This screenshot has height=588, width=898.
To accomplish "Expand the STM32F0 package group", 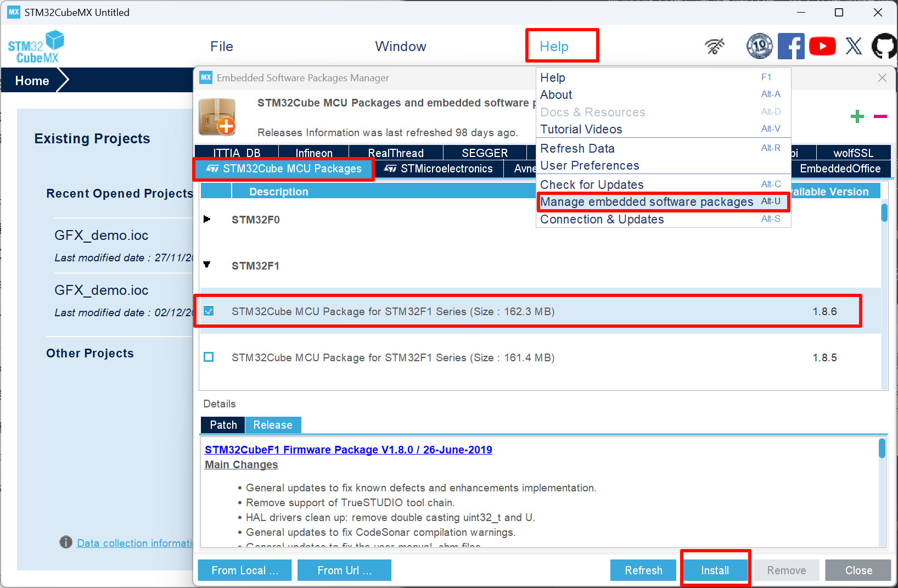I will (x=207, y=220).
